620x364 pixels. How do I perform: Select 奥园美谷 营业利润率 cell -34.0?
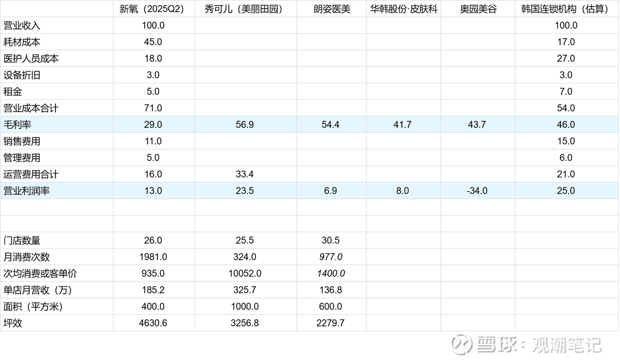(x=477, y=191)
